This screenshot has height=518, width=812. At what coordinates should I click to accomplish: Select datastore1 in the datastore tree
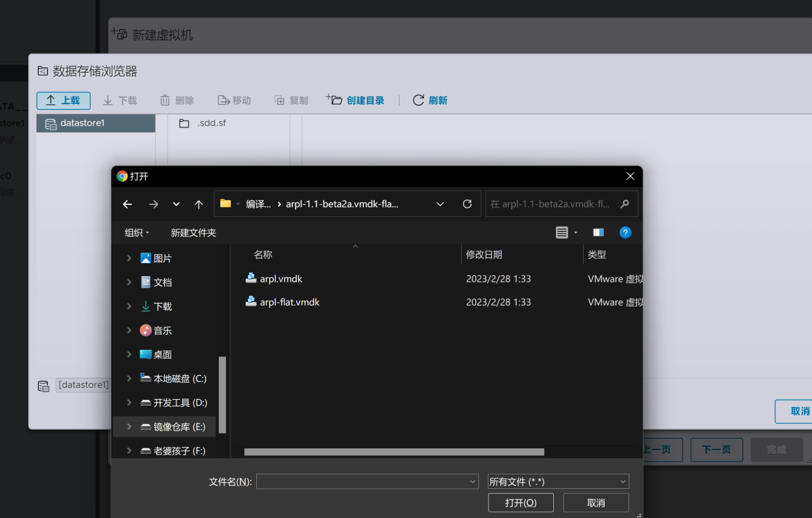pyautogui.click(x=82, y=123)
